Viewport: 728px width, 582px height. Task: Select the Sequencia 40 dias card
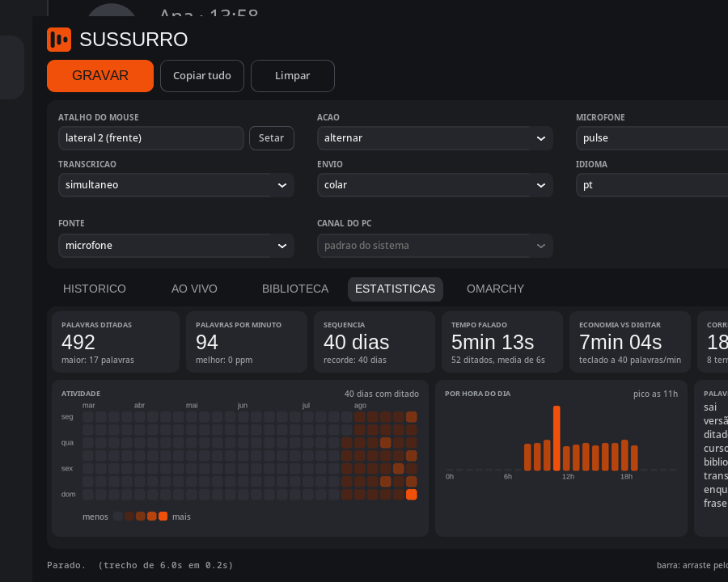click(375, 342)
